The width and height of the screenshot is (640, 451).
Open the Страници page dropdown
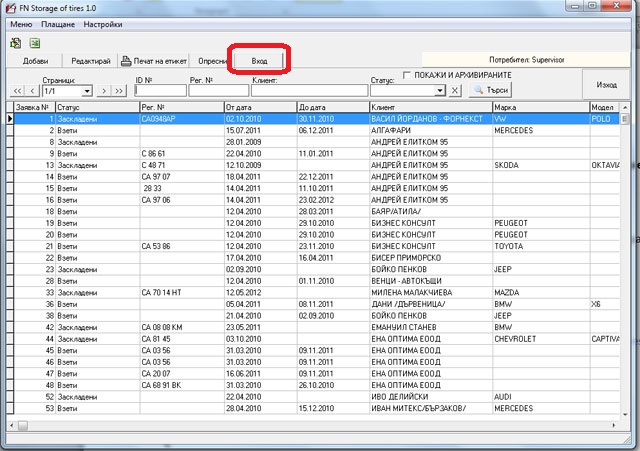point(88,91)
